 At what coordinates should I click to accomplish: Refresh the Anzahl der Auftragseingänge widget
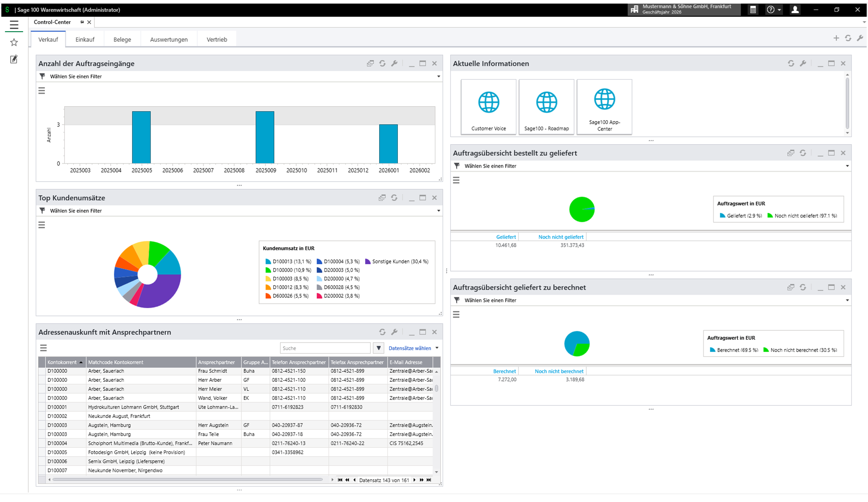coord(382,64)
